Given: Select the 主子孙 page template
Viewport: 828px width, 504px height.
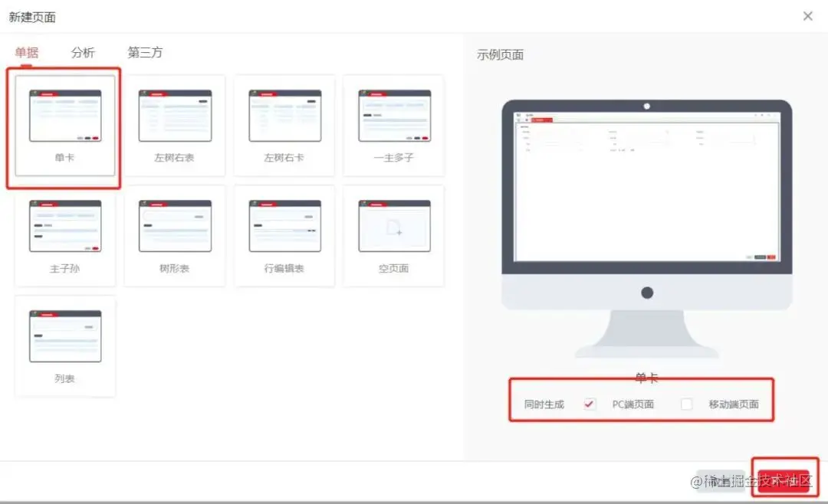Looking at the screenshot, I should pyautogui.click(x=65, y=230).
